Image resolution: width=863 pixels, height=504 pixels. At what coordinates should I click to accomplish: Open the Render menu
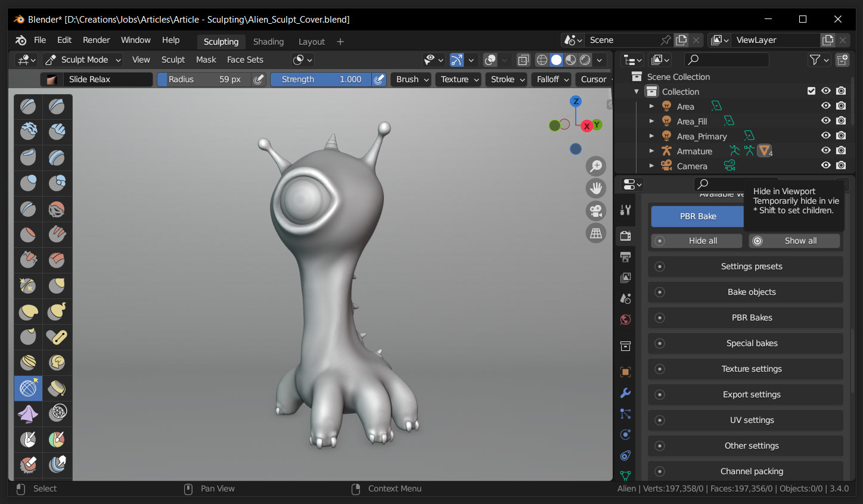coord(96,40)
